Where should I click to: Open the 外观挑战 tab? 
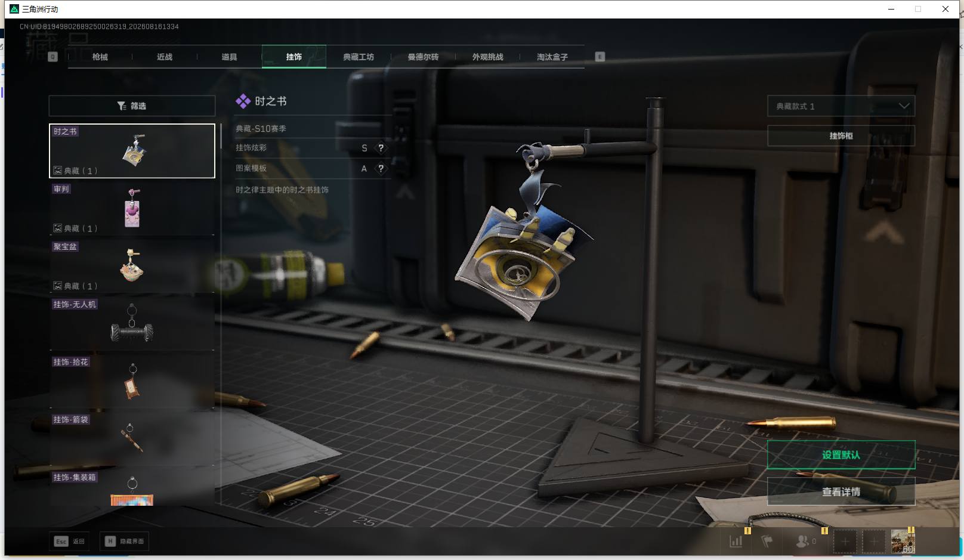(x=488, y=57)
